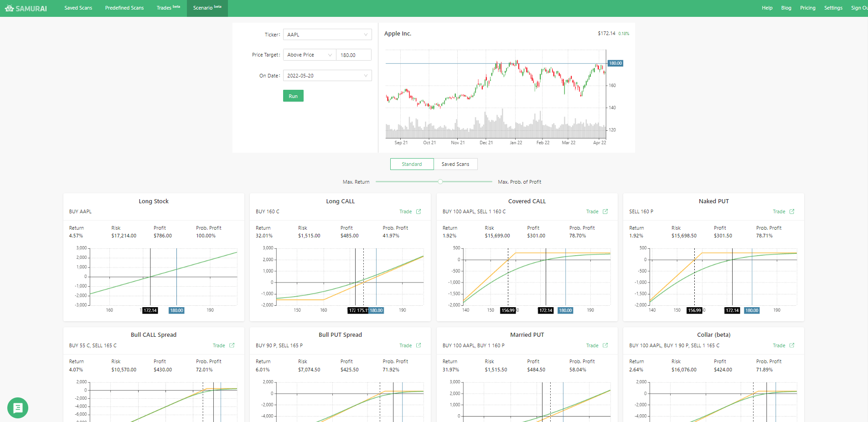Open Saved Scans in top navigation

[x=78, y=8]
